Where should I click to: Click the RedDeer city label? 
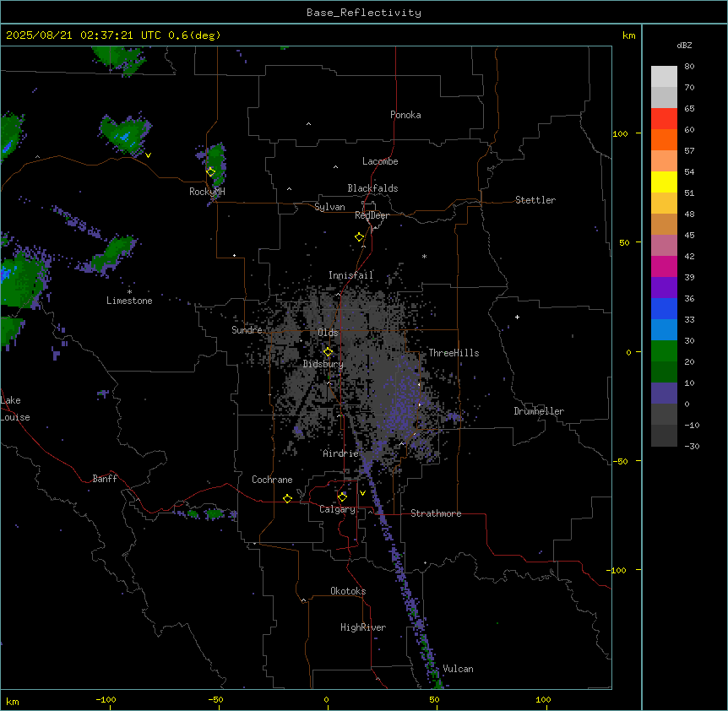coord(372,215)
